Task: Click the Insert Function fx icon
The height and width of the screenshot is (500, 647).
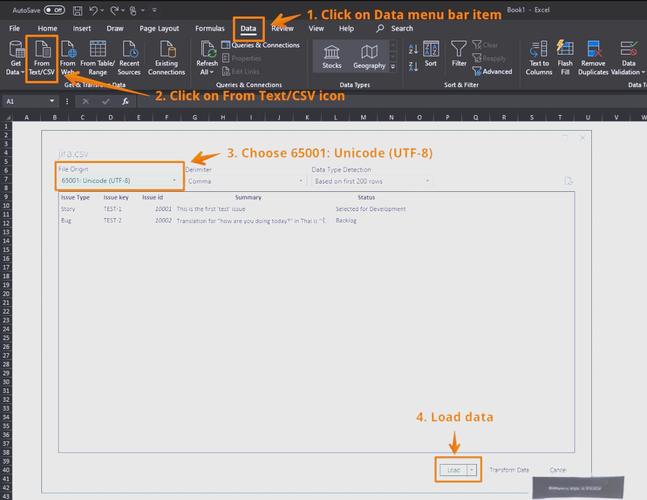Action: 125,101
